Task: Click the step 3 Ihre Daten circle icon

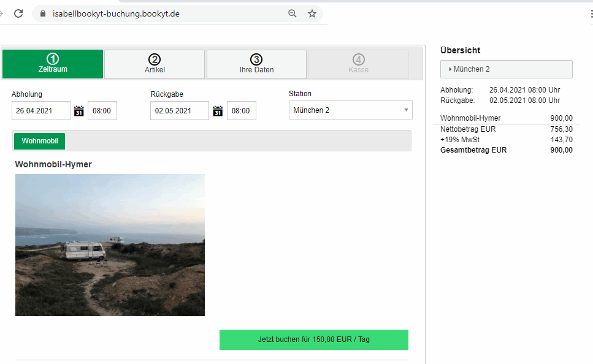Action: pyautogui.click(x=256, y=59)
